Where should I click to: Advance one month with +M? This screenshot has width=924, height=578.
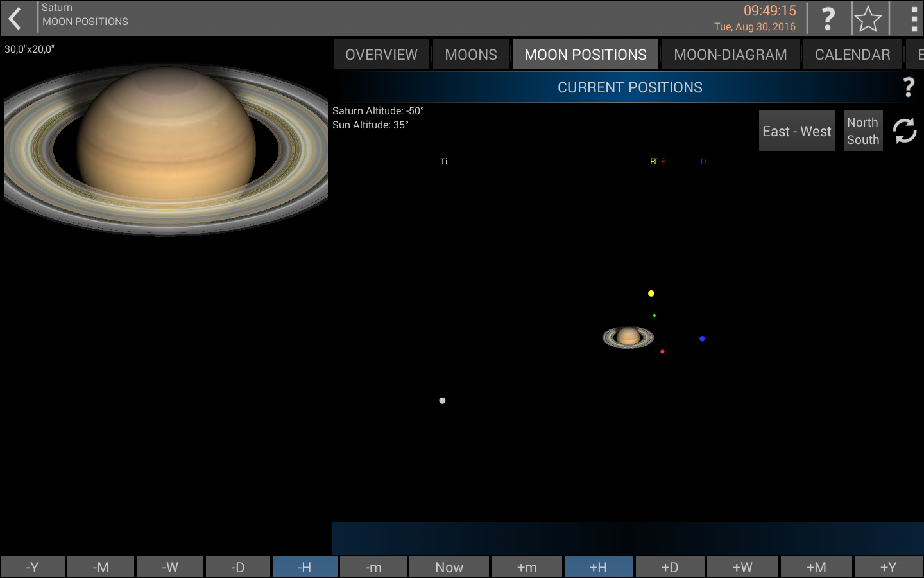816,567
